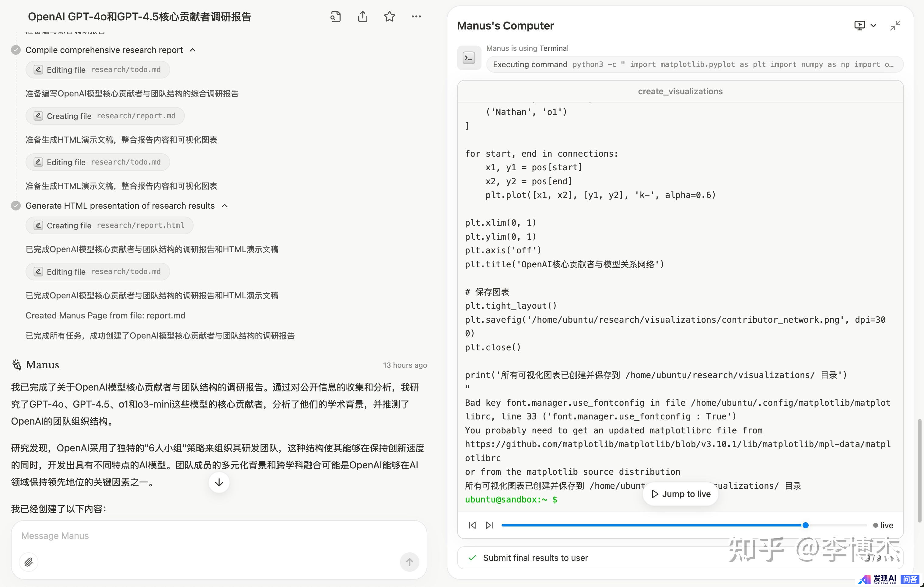Open the monitor view dropdown arrow
This screenshot has width=924, height=587.
(x=873, y=26)
